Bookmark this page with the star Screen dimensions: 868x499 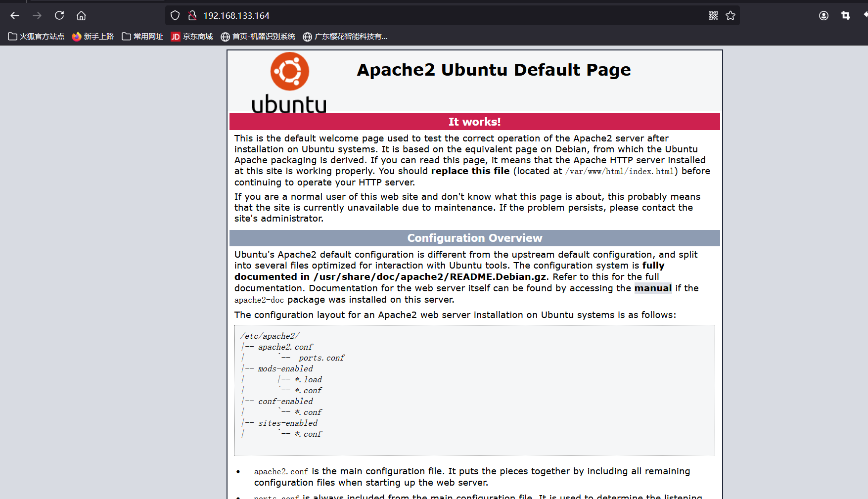coord(731,16)
